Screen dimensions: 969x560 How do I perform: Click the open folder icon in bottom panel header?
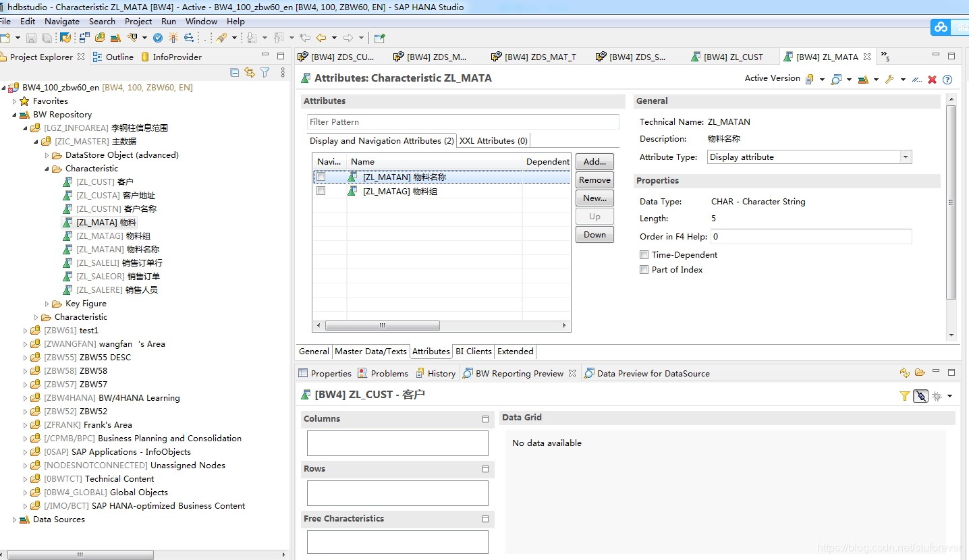920,372
